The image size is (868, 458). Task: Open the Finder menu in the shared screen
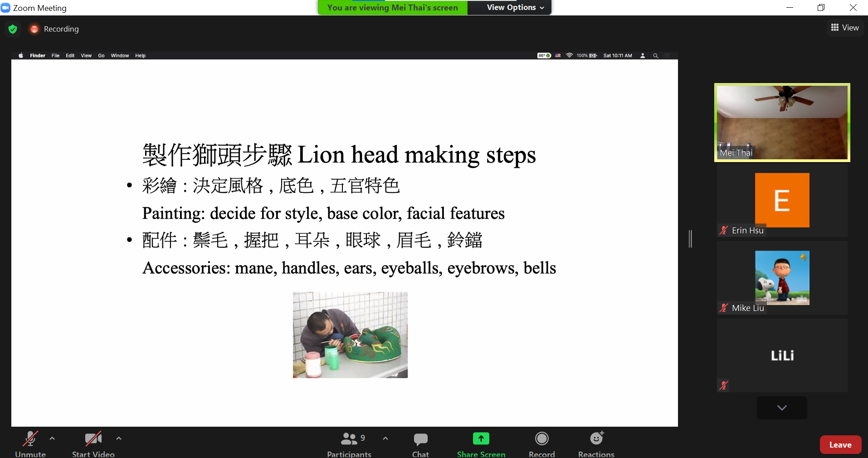tap(37, 55)
